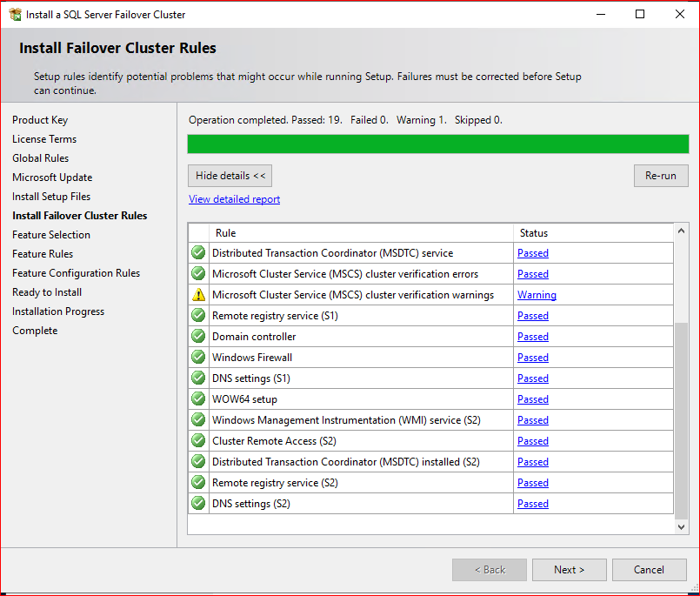Select Ready to Install step
The height and width of the screenshot is (596, 700).
click(x=47, y=292)
